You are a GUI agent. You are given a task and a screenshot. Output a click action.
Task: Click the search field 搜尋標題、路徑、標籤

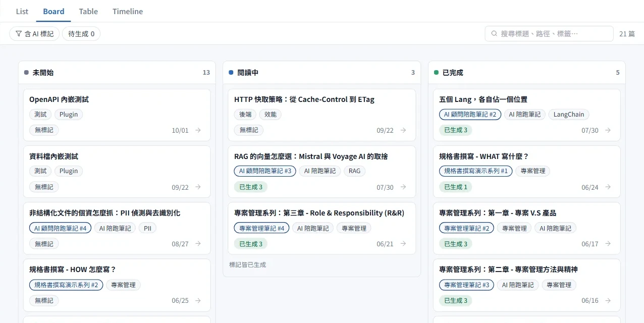[549, 34]
